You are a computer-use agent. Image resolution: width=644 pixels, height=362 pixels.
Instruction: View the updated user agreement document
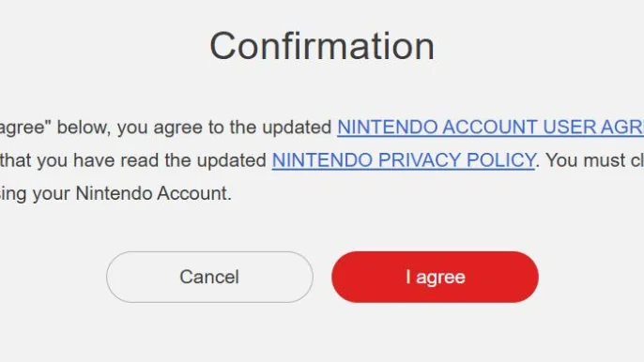(490, 128)
